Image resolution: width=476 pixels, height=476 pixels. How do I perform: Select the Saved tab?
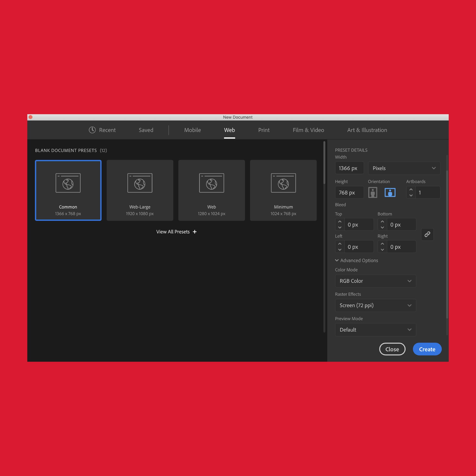coord(146,130)
